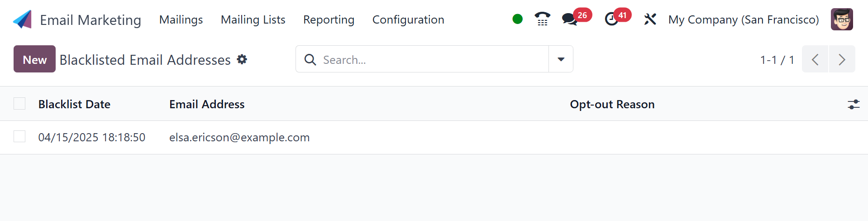Open the Mailing Lists menu
Screen dimensions: 868x221
pyautogui.click(x=253, y=19)
